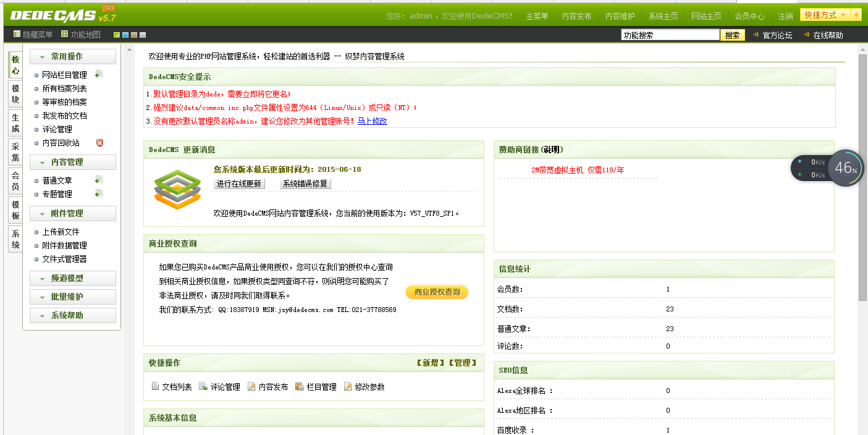The width and height of the screenshot is (868, 435).
Task: Click the 官方论坛 bullet icon
Action: [756, 35]
